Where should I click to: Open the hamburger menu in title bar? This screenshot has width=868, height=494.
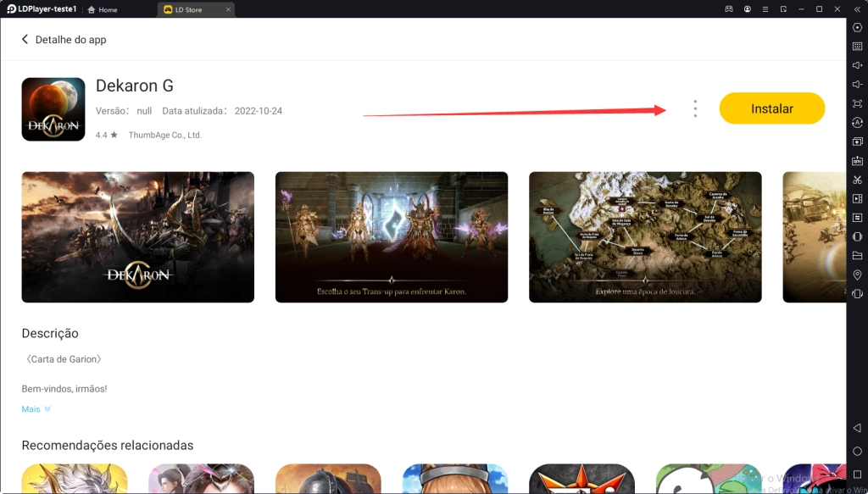coord(765,9)
